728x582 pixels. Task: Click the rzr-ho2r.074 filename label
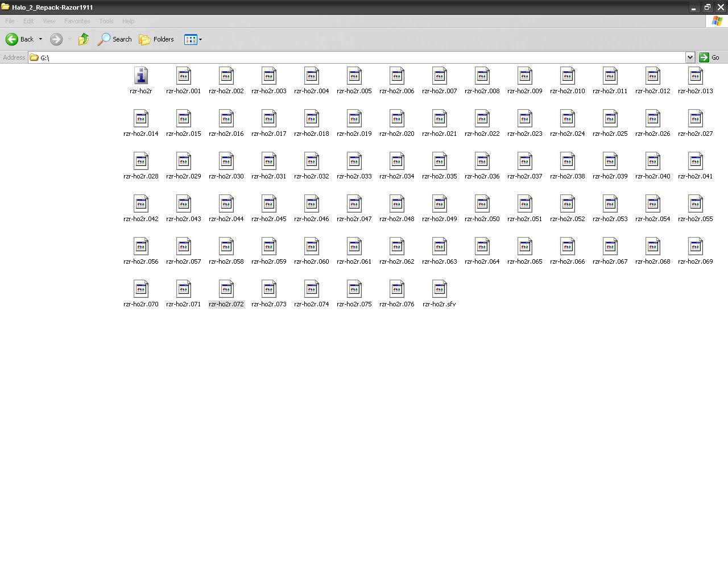coord(312,304)
